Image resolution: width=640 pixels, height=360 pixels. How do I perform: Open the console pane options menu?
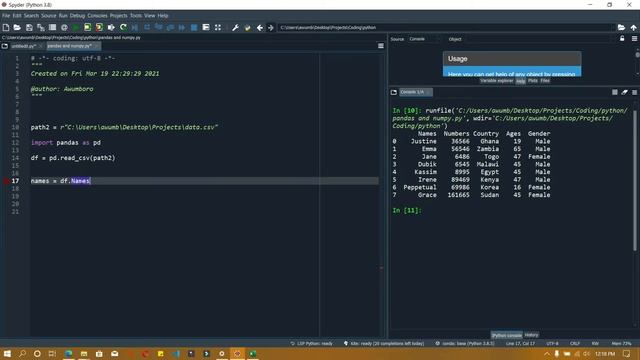(634, 92)
